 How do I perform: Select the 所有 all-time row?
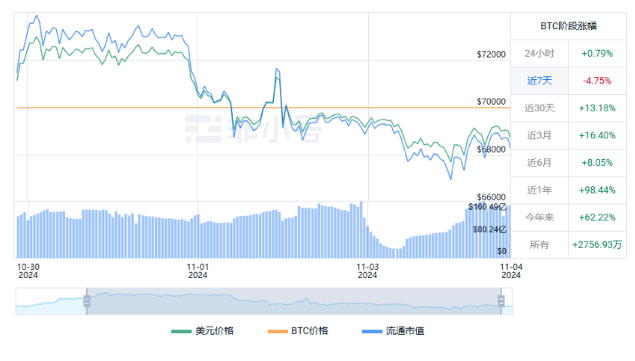coord(569,245)
